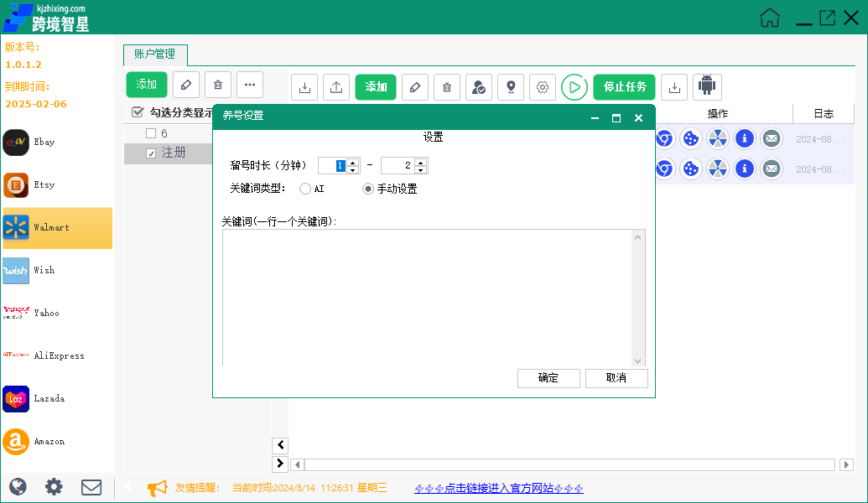Uncheck the 注册 category checkbox
The height and width of the screenshot is (503, 868).
tap(151, 153)
